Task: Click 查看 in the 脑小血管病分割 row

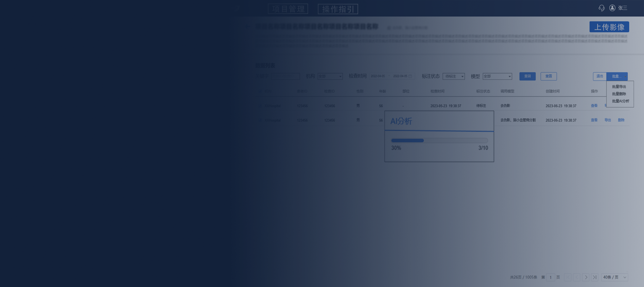Action: point(594,120)
